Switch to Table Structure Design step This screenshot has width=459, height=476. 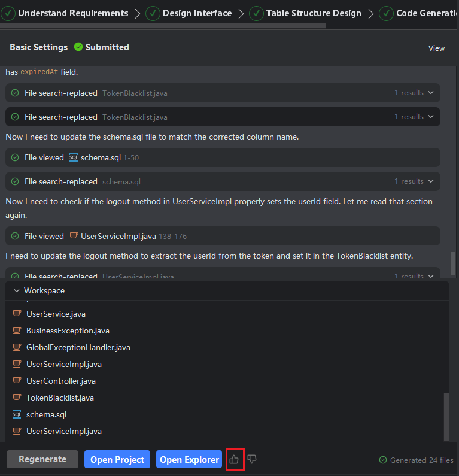[306, 13]
